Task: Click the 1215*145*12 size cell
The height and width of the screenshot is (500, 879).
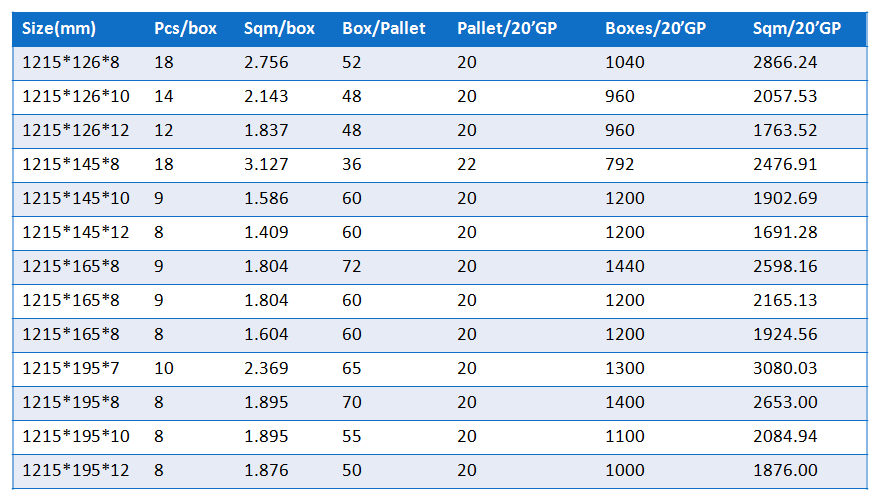Action: (x=76, y=232)
